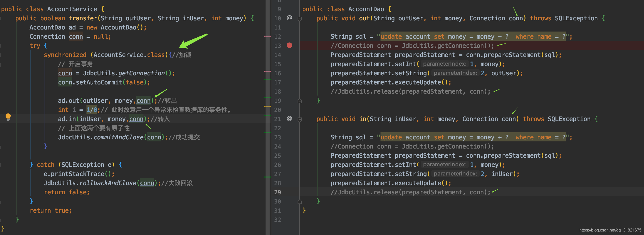The image size is (644, 235).
Task: Click the fold end marker at line 30
Action: 300,201
